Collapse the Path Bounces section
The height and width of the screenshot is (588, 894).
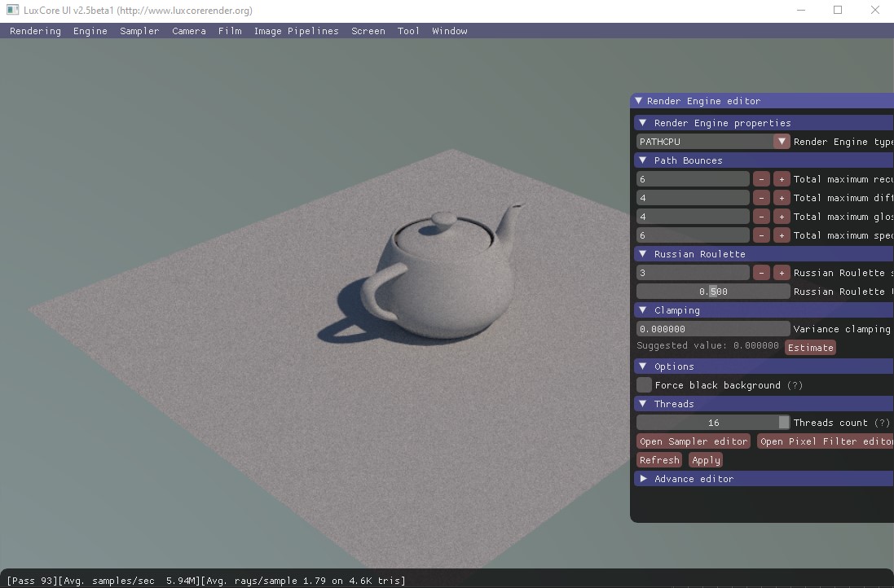pos(643,160)
